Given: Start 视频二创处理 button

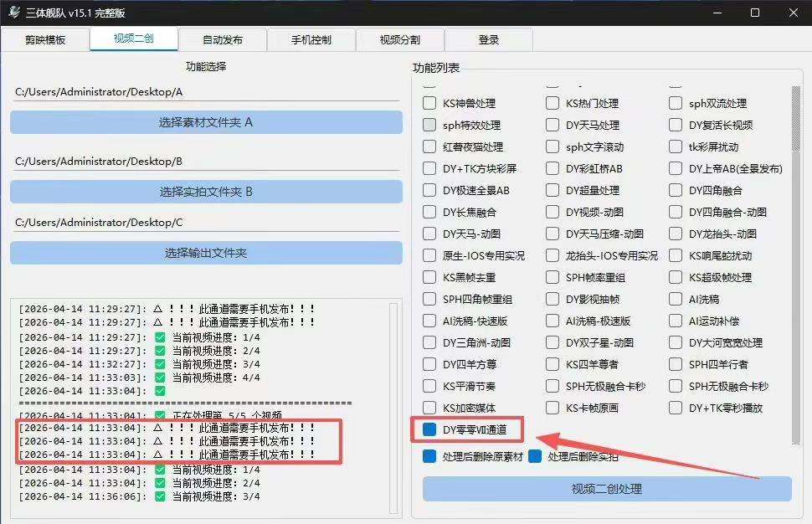Looking at the screenshot, I should pos(607,489).
